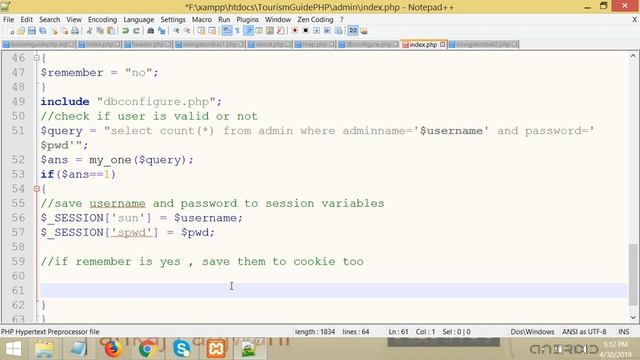640x360 pixels.
Task: Toggle INS insert mode in the status bar
Action: coord(623,332)
